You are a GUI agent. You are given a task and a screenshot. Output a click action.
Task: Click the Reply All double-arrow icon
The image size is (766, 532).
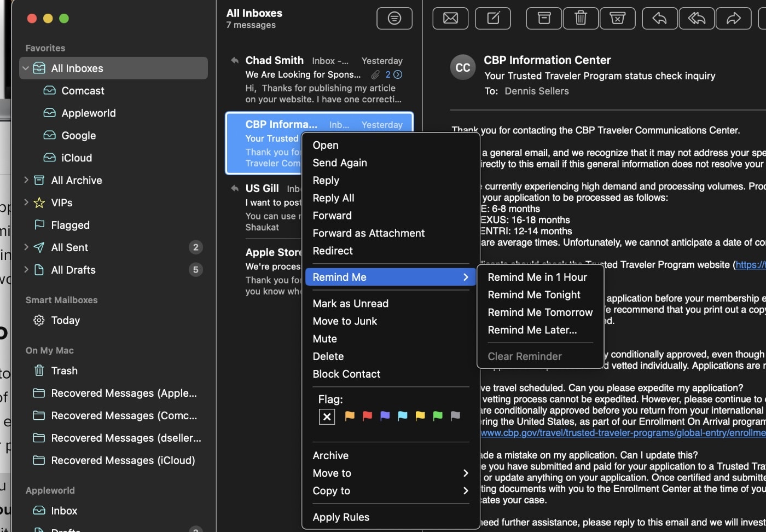[697, 19]
